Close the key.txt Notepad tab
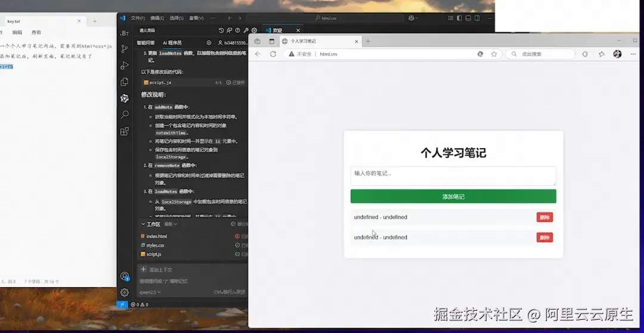644x333 pixels. point(79,21)
